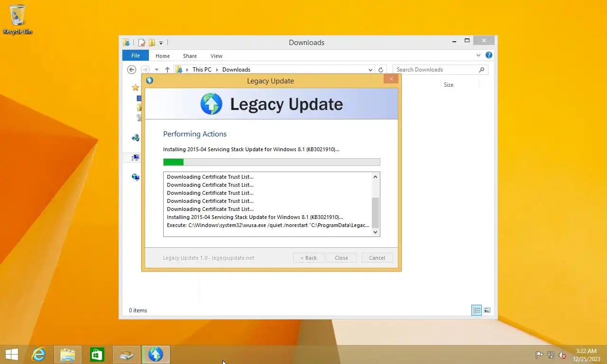Select the Network icon in navigation pane
Screen dimensions: 607x364
[136, 177]
